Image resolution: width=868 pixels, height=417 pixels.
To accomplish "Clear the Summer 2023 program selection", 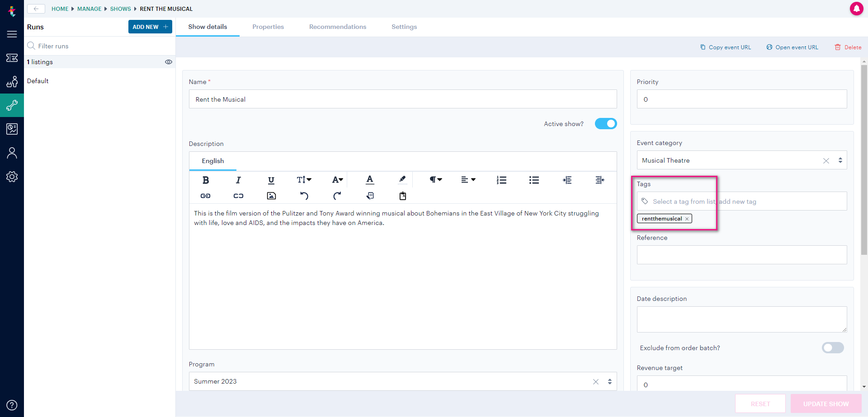I will (596, 382).
